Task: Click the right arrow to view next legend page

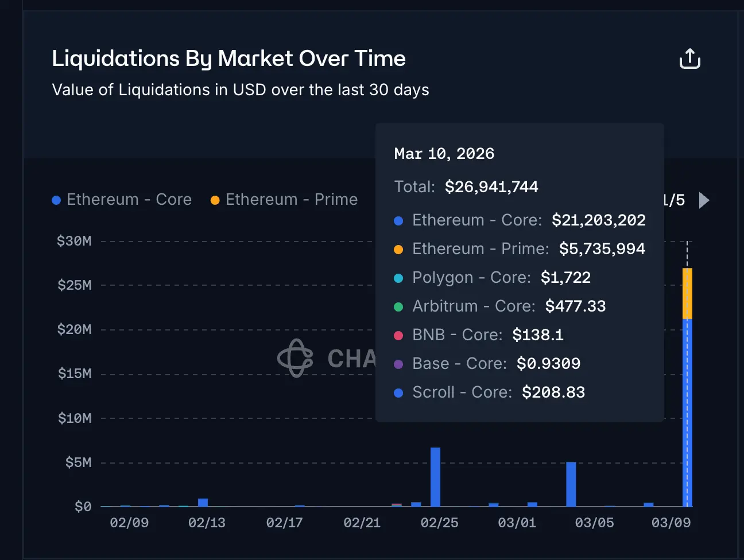Action: pos(704,200)
